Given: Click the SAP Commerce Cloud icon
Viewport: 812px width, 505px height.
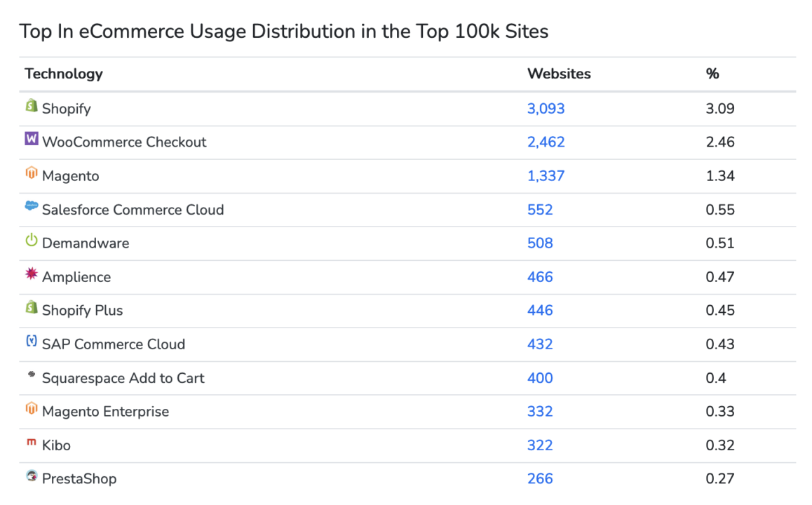Looking at the screenshot, I should 32,341.
